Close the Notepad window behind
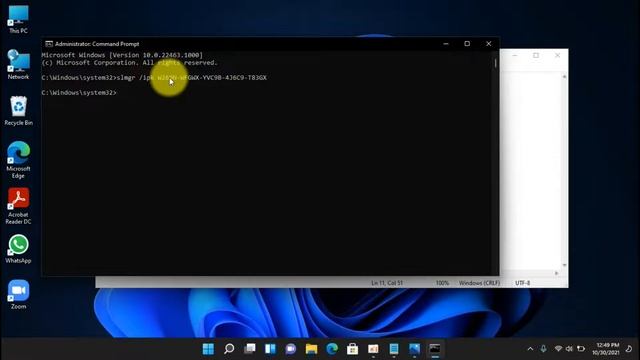Viewport: 640px width, 360px height. (x=558, y=55)
